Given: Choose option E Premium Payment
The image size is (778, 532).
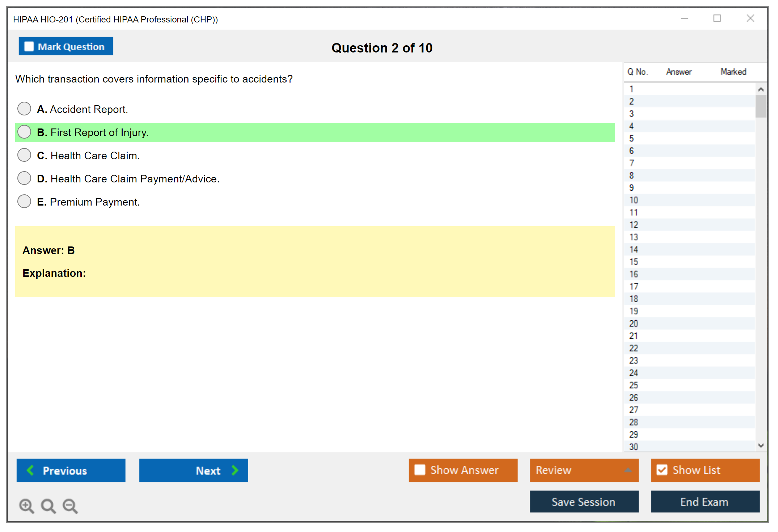Looking at the screenshot, I should tap(24, 201).
